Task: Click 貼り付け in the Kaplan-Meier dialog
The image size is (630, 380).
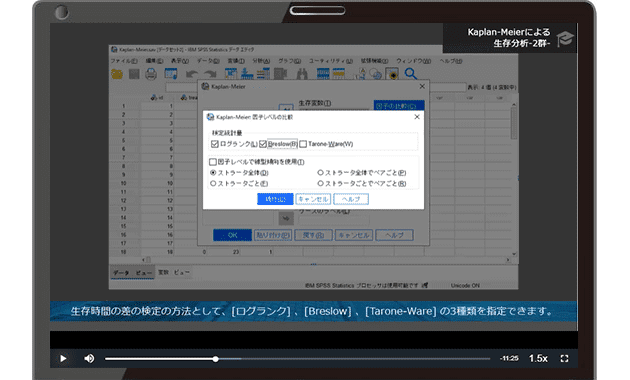Action: 273,235
